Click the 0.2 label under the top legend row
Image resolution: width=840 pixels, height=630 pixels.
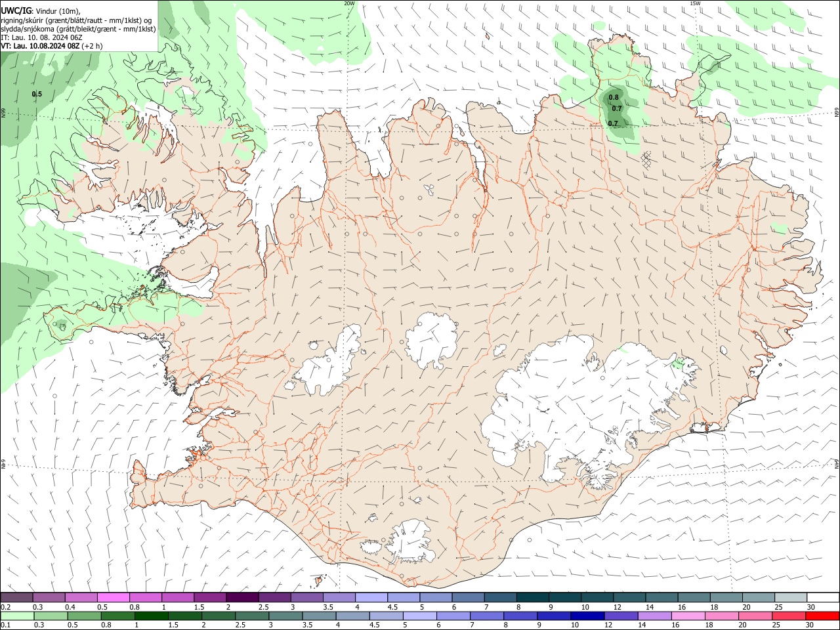tap(5, 607)
